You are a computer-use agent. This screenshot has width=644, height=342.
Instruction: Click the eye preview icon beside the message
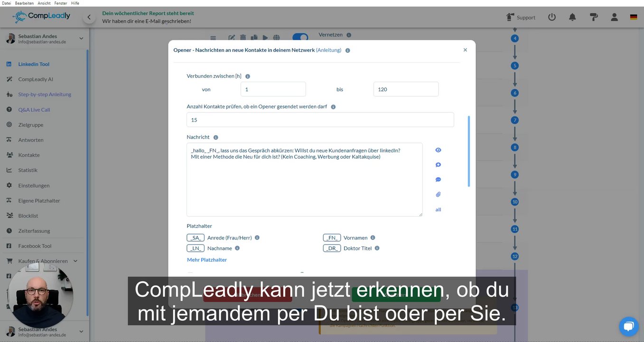coord(438,150)
